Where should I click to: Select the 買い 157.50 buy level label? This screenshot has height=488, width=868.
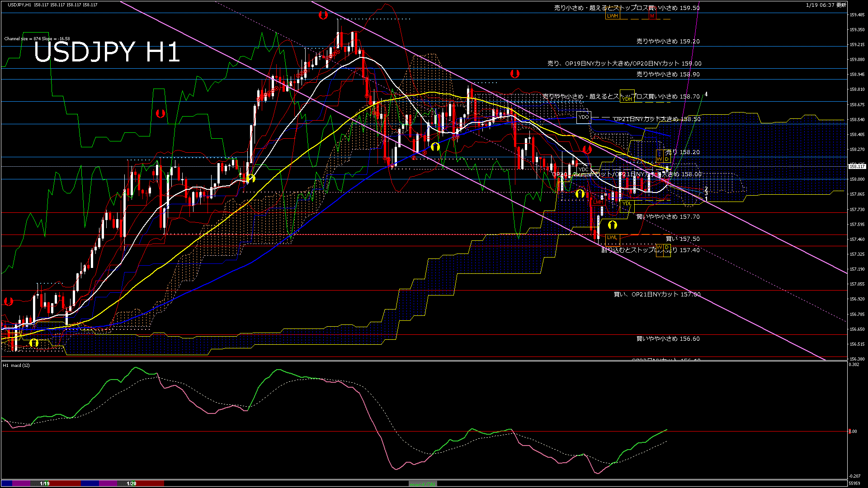683,239
